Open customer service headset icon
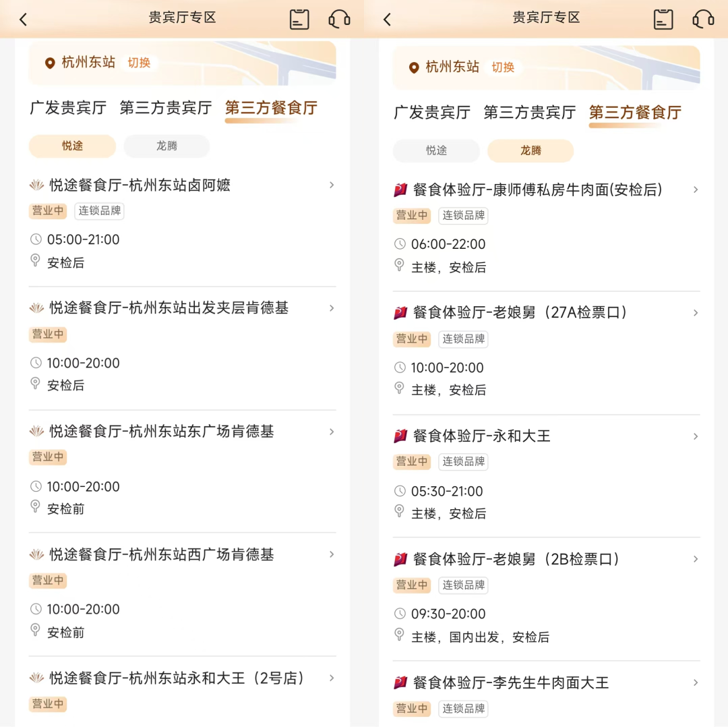Screen dimensions: 728x727 [x=339, y=19]
